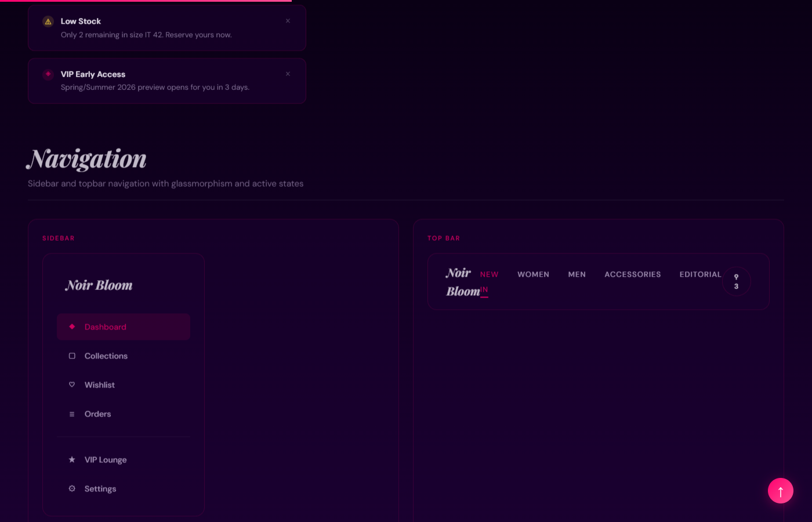The height and width of the screenshot is (522, 812).
Task: Click the Dashboard diamond icon in sidebar
Action: point(72,327)
